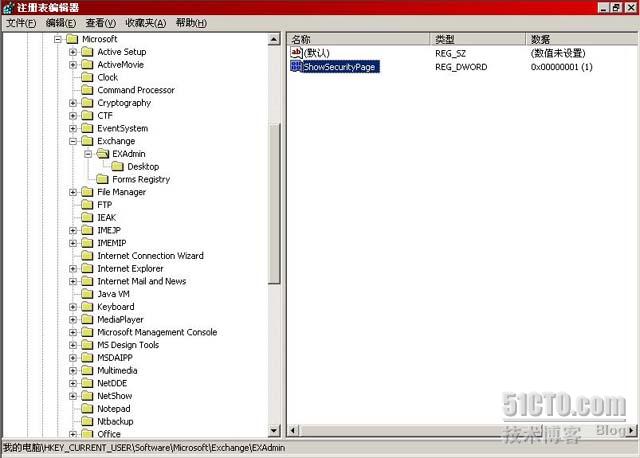Click the (默认) string value icon
This screenshot has width=640, height=458.
(296, 52)
